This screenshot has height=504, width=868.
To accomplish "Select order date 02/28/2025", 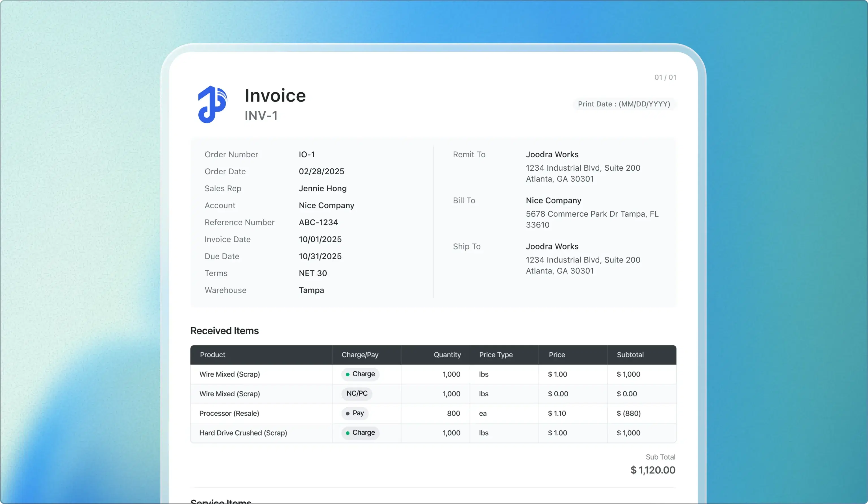I will pos(321,171).
